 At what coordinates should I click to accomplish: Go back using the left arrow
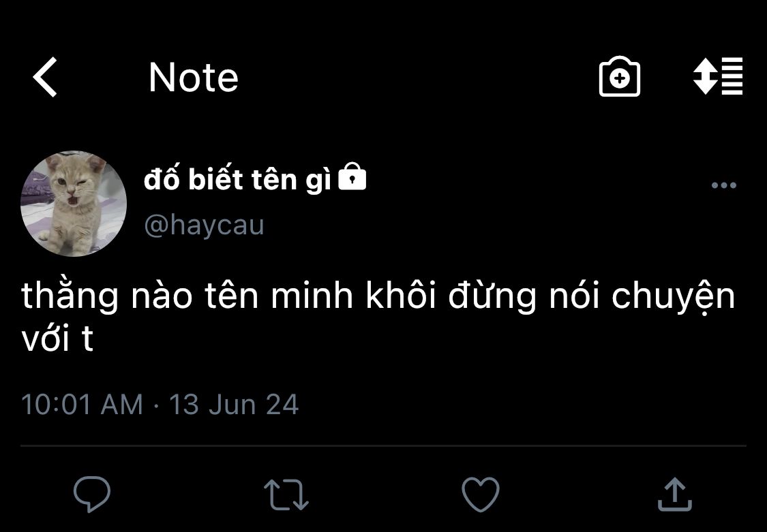click(46, 77)
